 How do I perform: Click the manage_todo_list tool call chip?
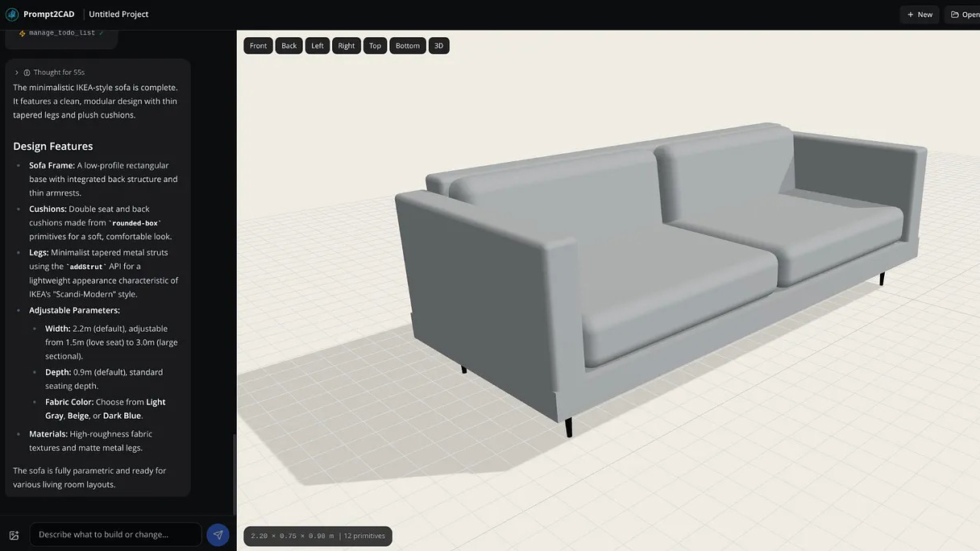pos(61,33)
